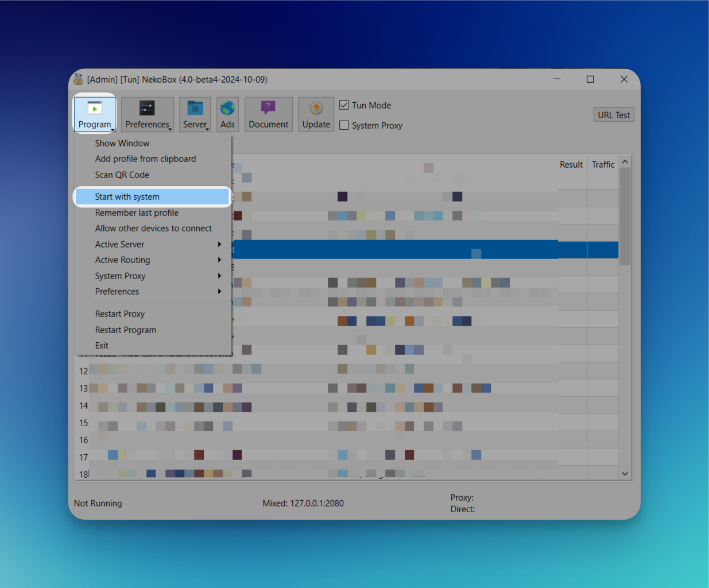Expand the Active Routing submenu
This screenshot has width=709, height=588.
[153, 260]
